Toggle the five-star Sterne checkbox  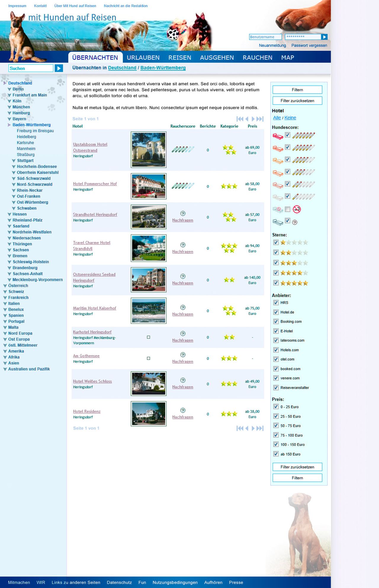[276, 283]
